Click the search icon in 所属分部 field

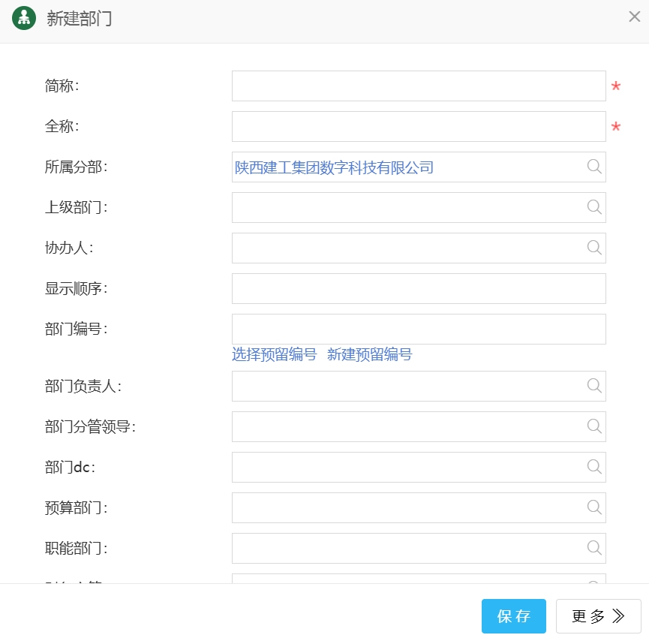594,167
